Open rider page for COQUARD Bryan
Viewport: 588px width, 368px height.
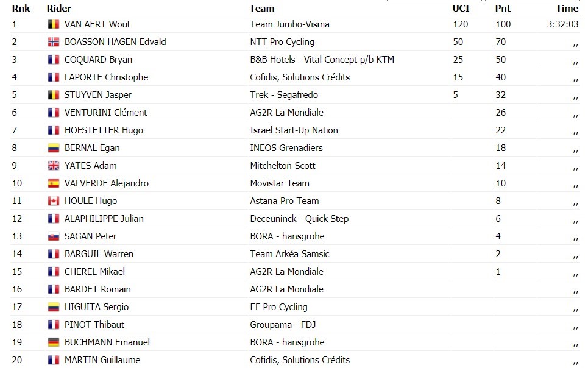click(x=98, y=60)
